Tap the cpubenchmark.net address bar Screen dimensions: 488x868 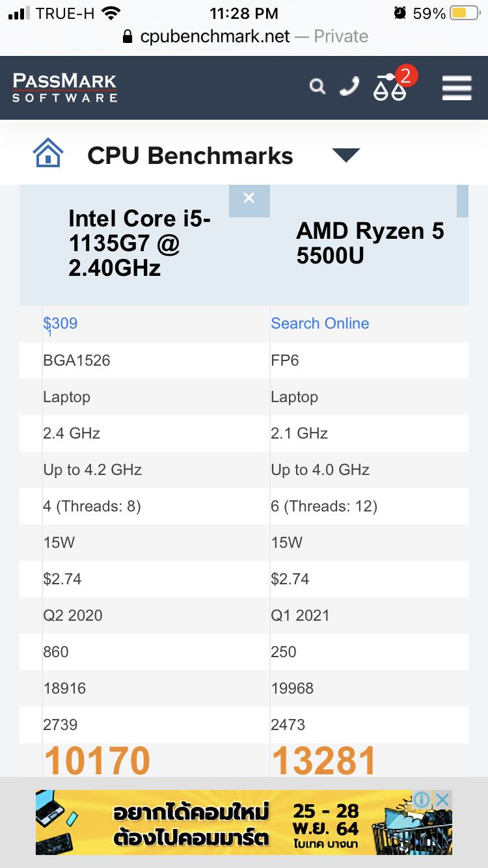tap(244, 36)
